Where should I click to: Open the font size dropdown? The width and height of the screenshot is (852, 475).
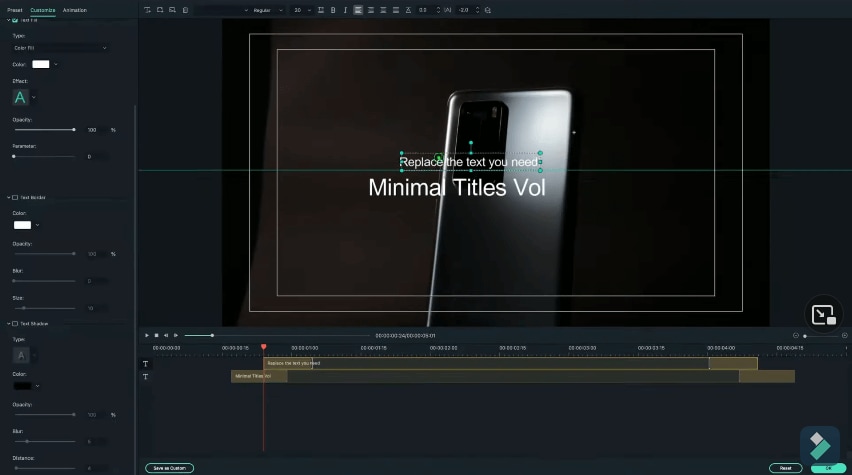point(302,10)
